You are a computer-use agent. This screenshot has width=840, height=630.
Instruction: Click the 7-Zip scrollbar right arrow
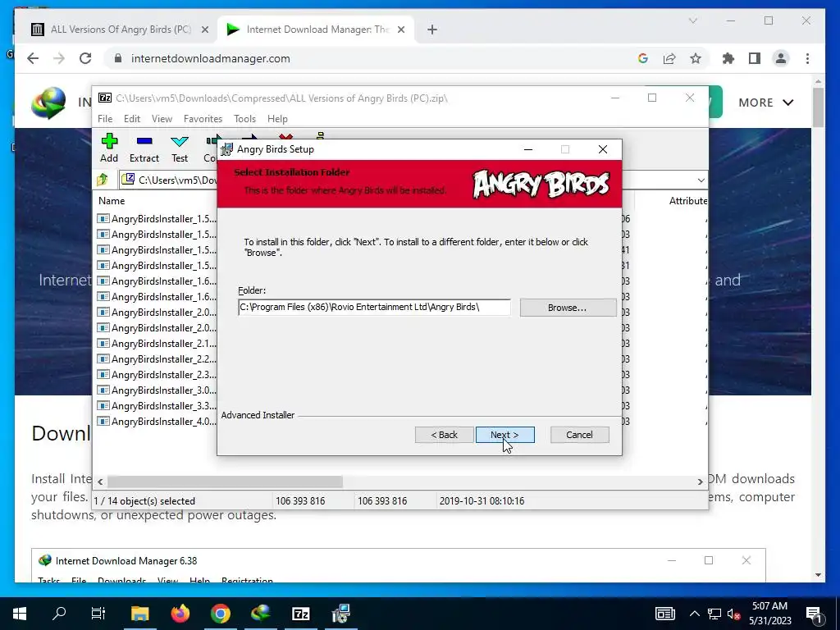700,482
